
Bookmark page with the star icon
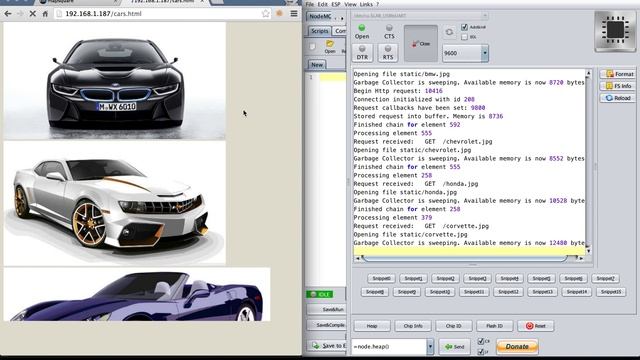coord(266,13)
